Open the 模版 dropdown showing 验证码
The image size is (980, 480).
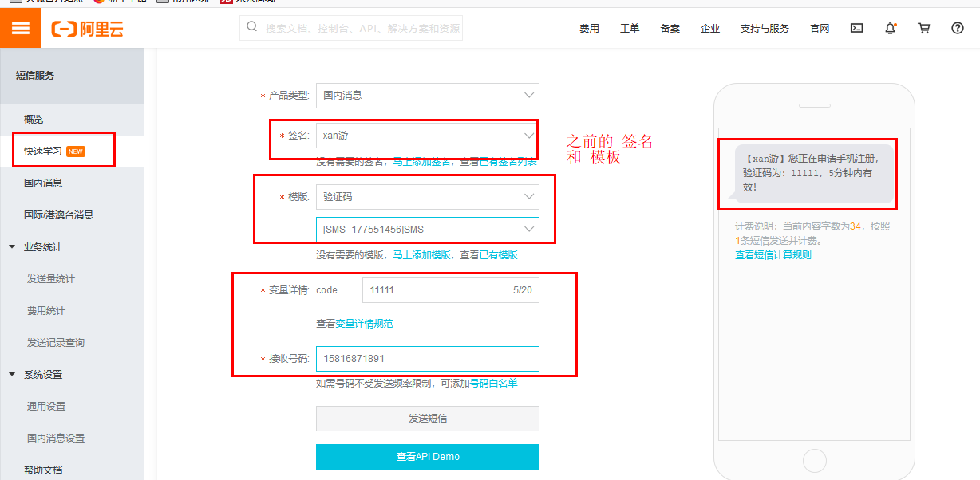click(x=428, y=196)
